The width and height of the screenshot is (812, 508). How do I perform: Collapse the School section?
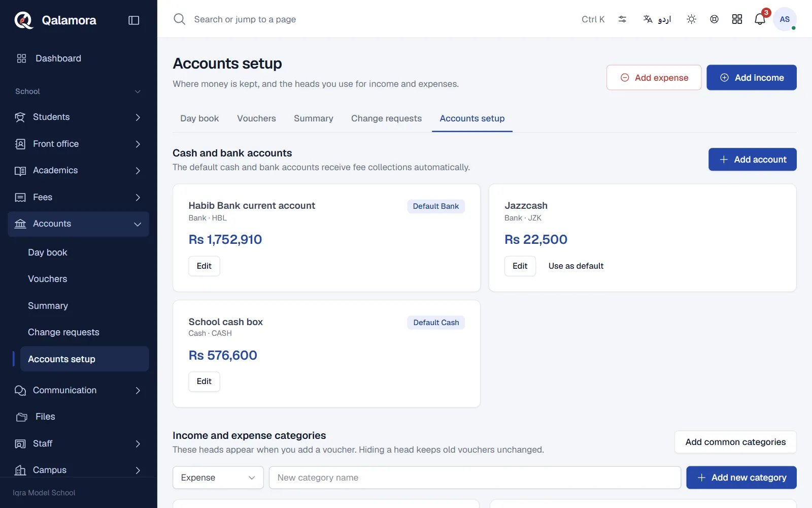coord(79,91)
